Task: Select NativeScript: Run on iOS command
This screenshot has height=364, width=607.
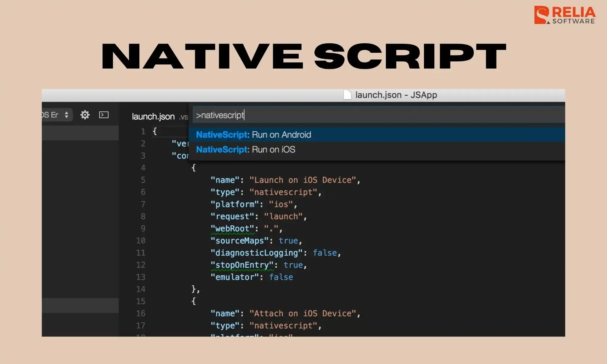Action: pyautogui.click(x=377, y=150)
